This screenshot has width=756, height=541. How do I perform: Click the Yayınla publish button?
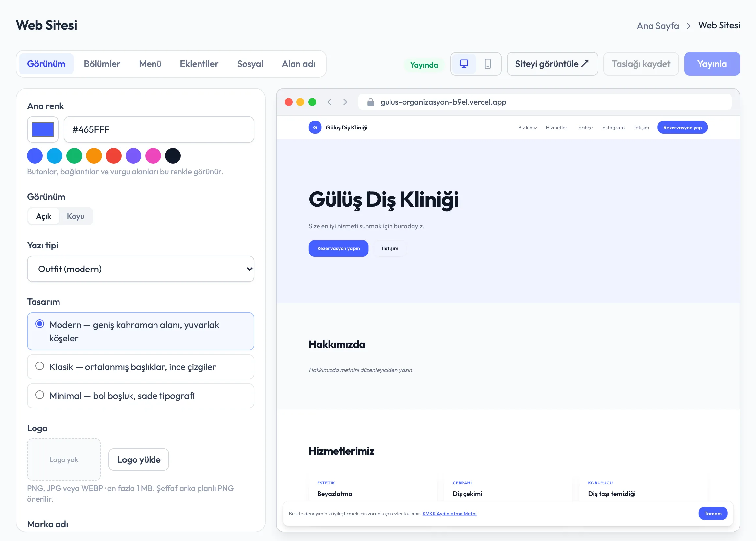coord(712,64)
